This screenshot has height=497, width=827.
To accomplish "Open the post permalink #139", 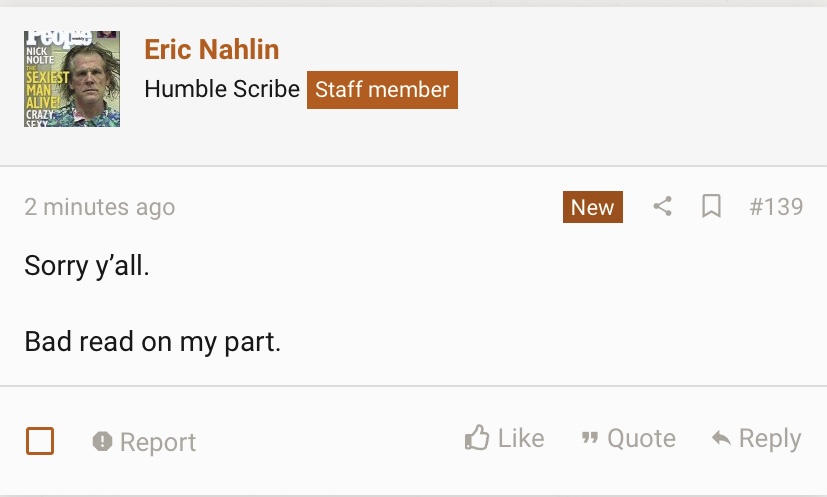I will (776, 207).
